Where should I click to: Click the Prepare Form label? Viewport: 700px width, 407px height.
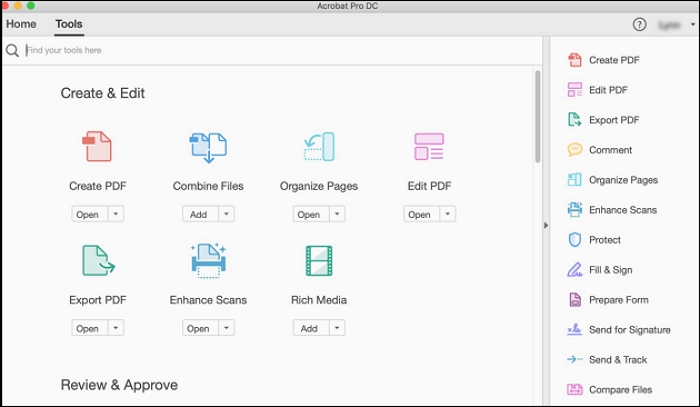point(618,300)
